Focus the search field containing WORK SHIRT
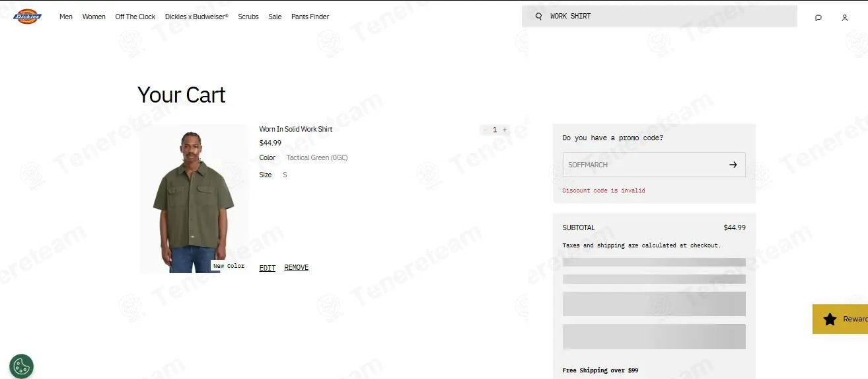Image resolution: width=868 pixels, height=379 pixels. coord(659,16)
